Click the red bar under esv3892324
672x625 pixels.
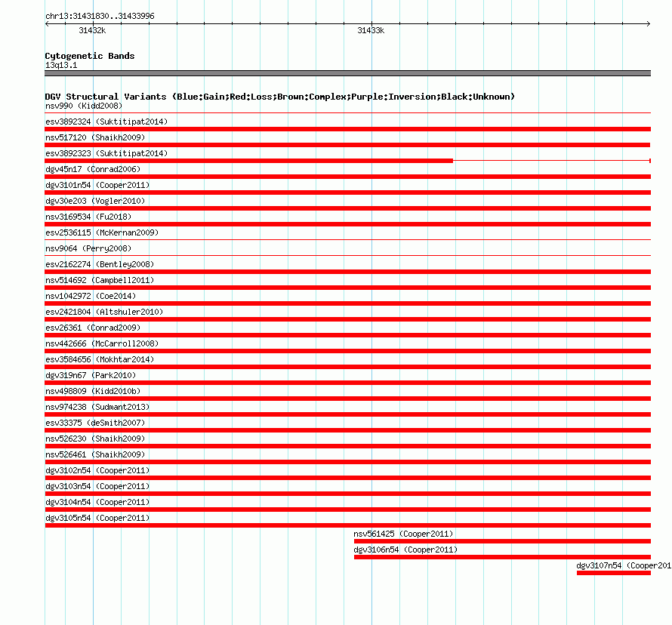[348, 129]
